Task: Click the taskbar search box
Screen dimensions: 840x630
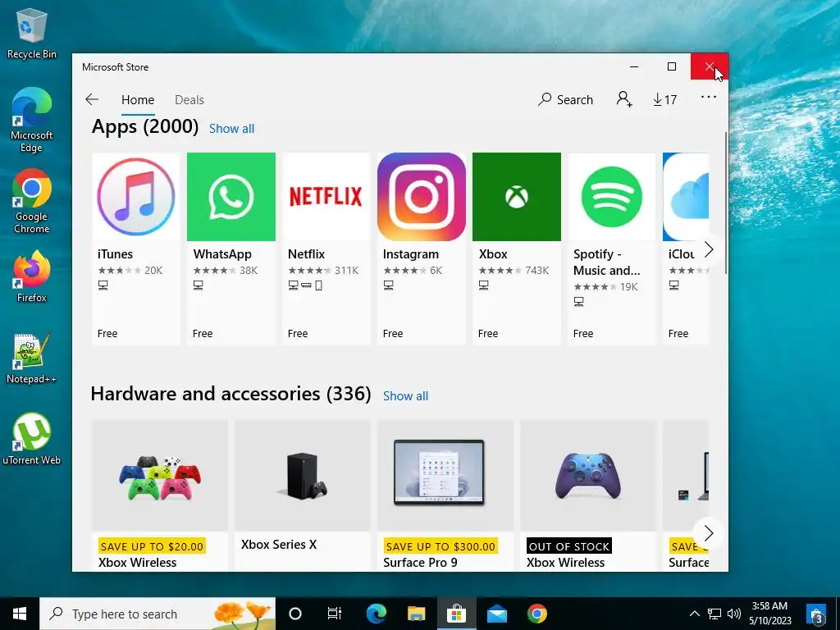Action: click(x=157, y=614)
